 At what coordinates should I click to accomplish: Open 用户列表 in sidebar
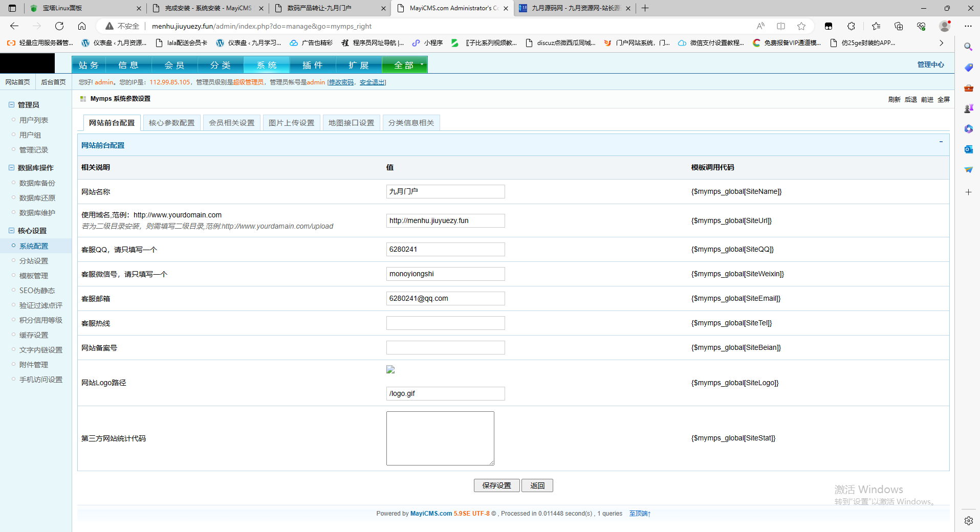[x=34, y=120]
